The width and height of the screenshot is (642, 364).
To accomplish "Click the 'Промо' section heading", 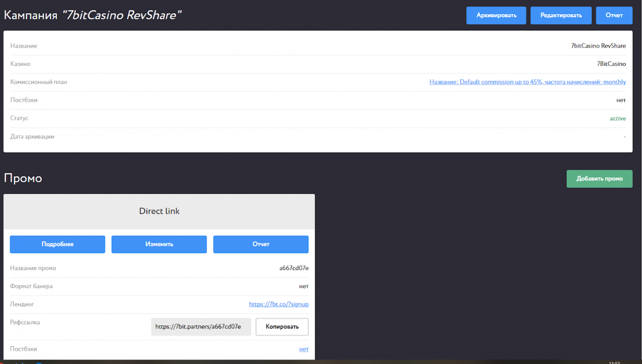I will click(23, 178).
